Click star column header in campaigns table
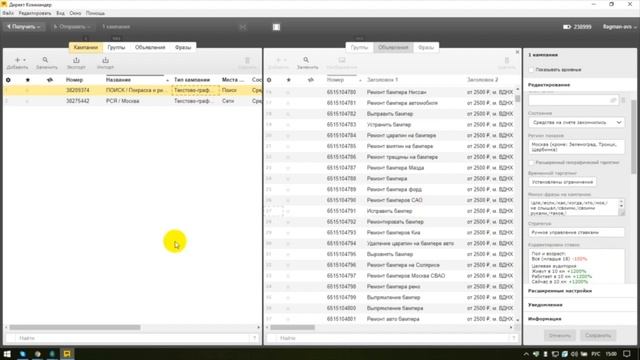The width and height of the screenshot is (640, 360). pyautogui.click(x=28, y=80)
